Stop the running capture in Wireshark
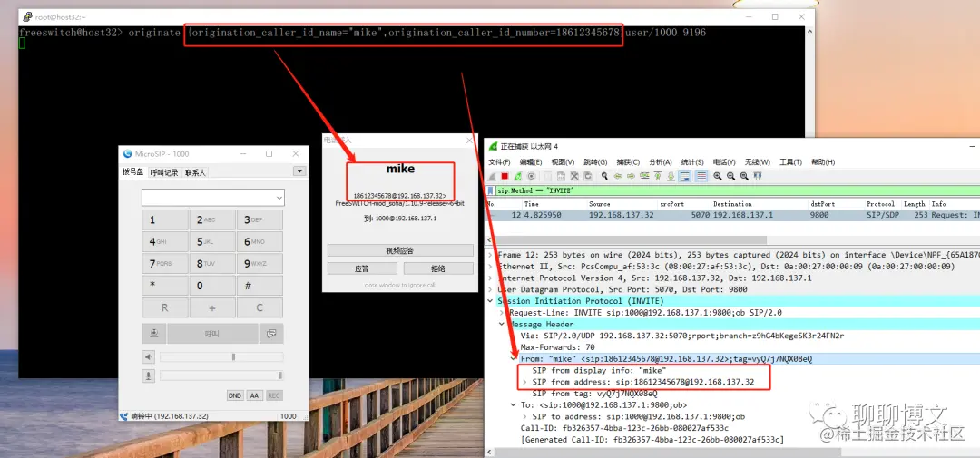 pos(505,176)
